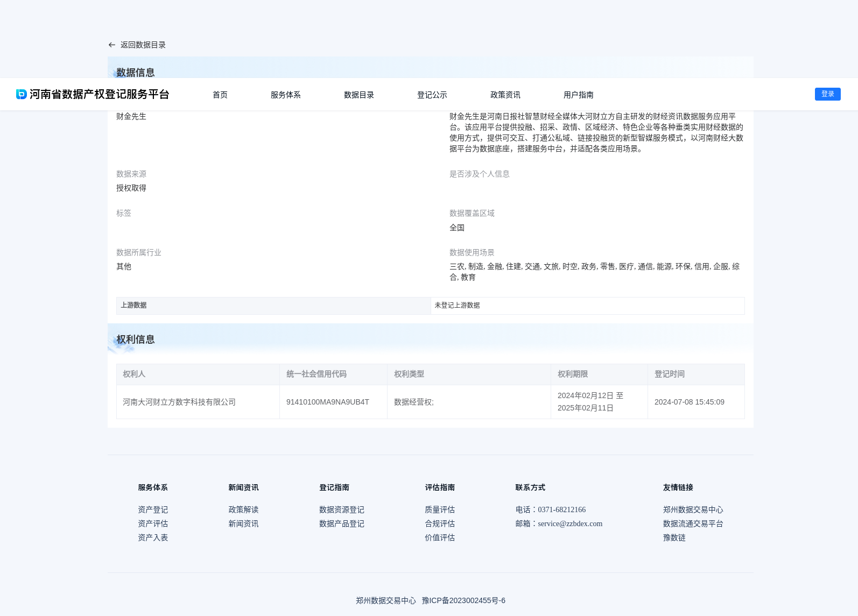Open footer link 政策解读
Viewport: 858px width, 616px height.
click(x=243, y=509)
